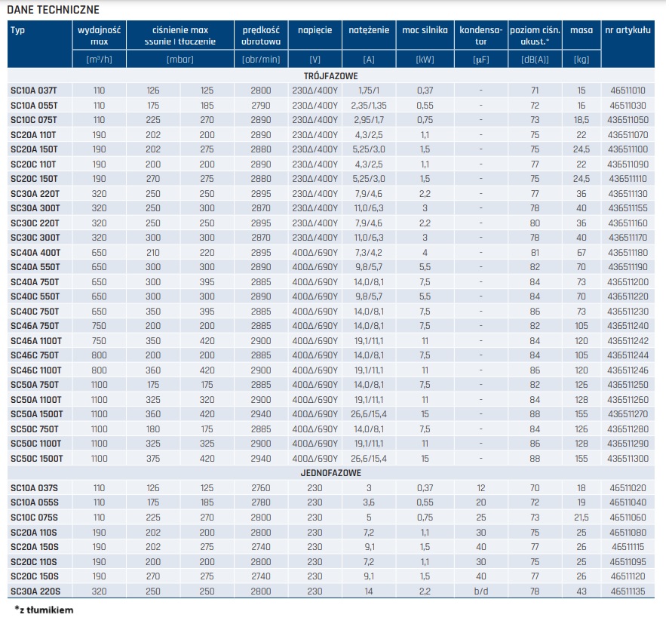The image size is (672, 636).
Task: Select the SC20A 150S row label
Action: (x=35, y=547)
